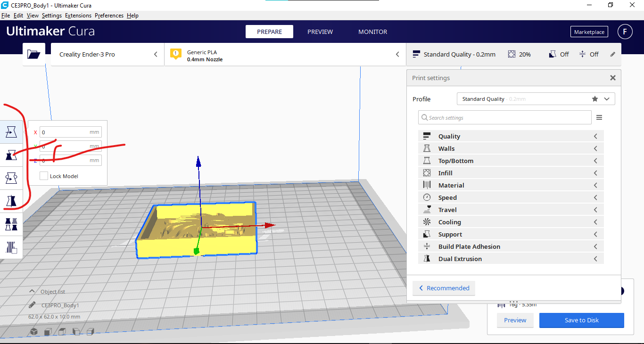This screenshot has height=344, width=644.
Task: Switch to the MONITOR stage tab
Action: tap(372, 32)
